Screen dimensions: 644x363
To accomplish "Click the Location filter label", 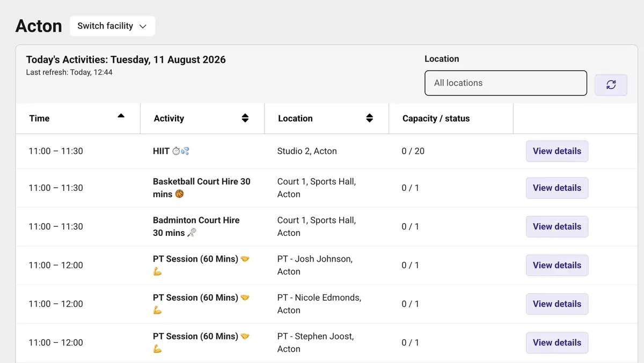I will [x=442, y=59].
